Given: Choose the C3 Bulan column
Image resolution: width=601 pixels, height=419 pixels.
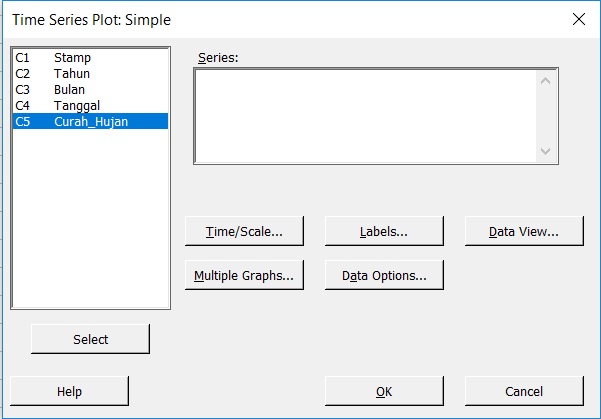Looking at the screenshot, I should coord(70,90).
